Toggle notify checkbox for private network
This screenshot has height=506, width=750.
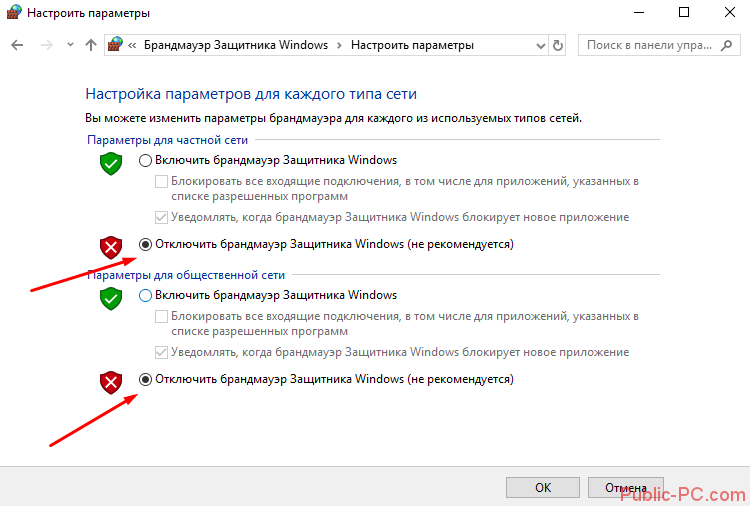click(x=161, y=218)
